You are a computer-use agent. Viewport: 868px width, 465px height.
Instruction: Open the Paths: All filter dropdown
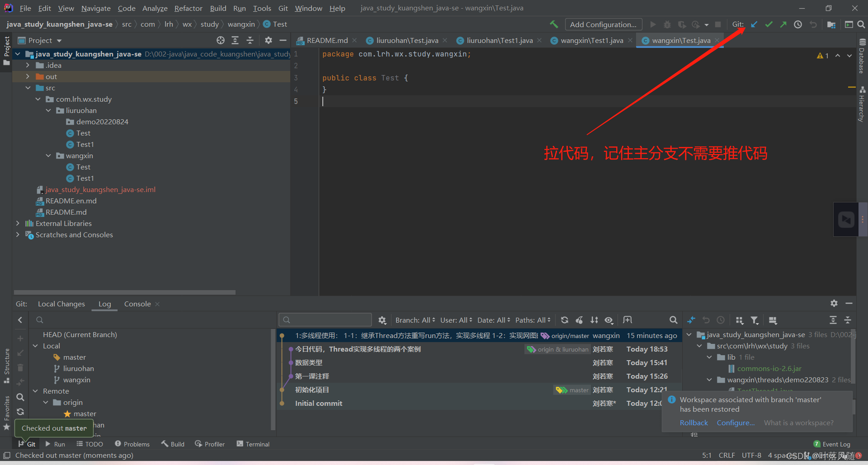tap(533, 320)
